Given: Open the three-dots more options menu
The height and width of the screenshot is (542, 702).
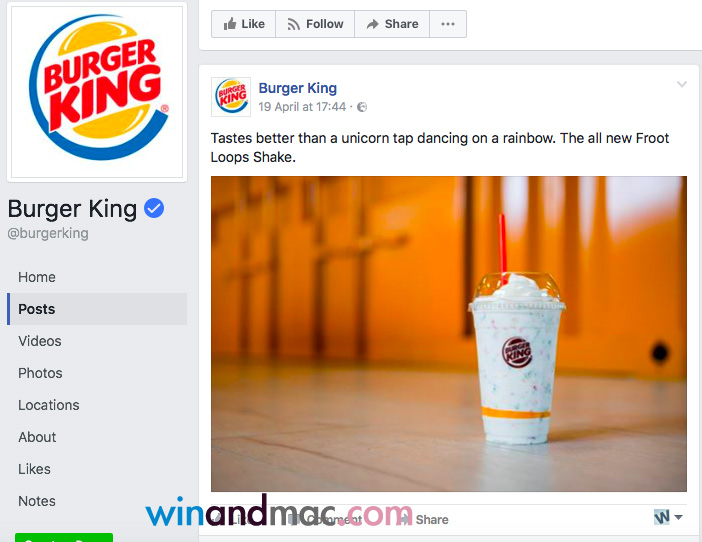Looking at the screenshot, I should (448, 24).
